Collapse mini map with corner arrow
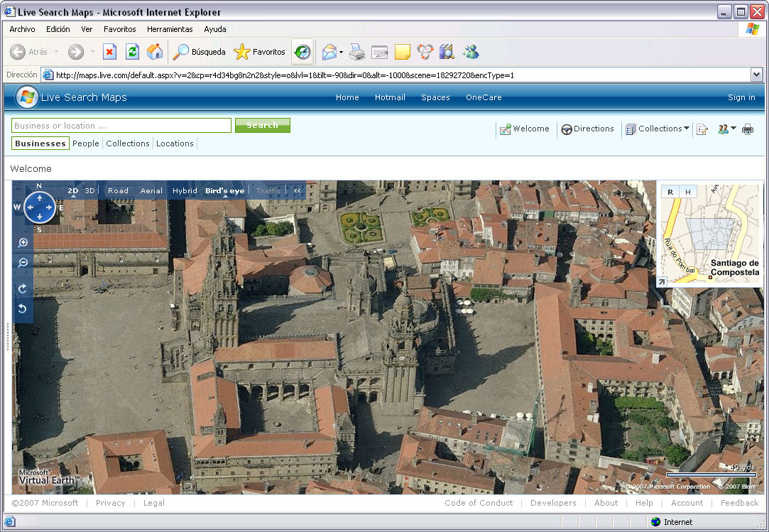Viewport: 769px width, 532px height. [x=662, y=282]
